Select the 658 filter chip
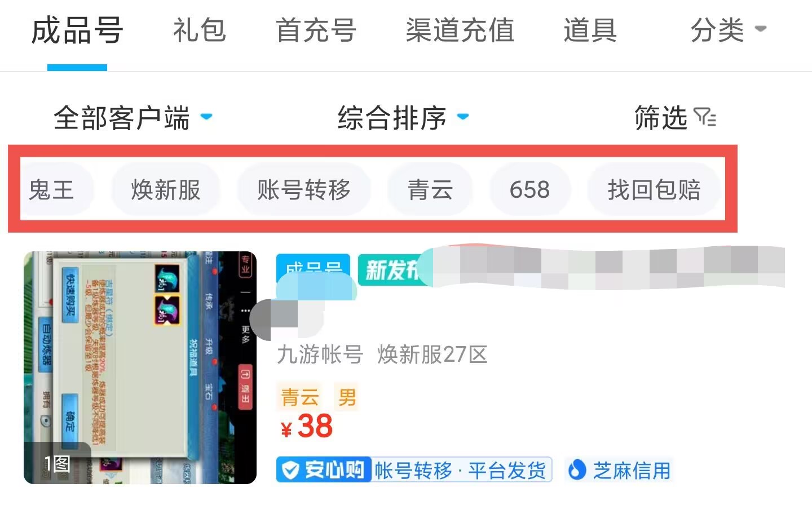 (x=529, y=189)
